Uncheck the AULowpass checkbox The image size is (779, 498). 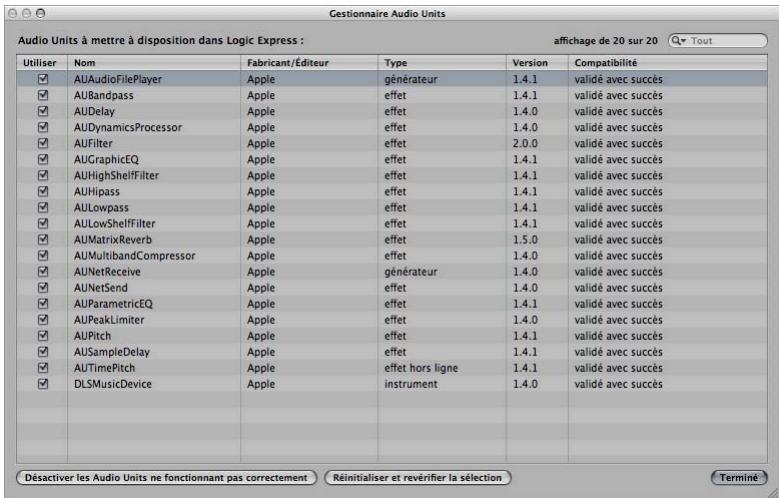point(43,207)
